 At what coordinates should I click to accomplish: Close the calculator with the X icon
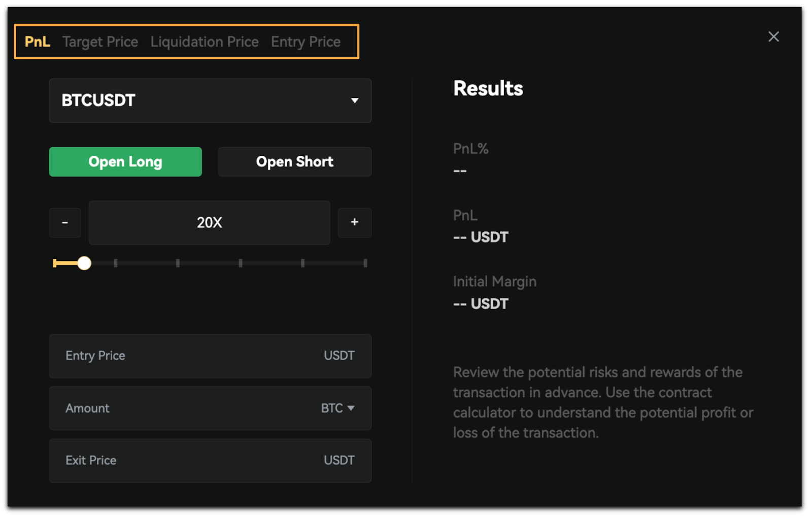tap(773, 37)
